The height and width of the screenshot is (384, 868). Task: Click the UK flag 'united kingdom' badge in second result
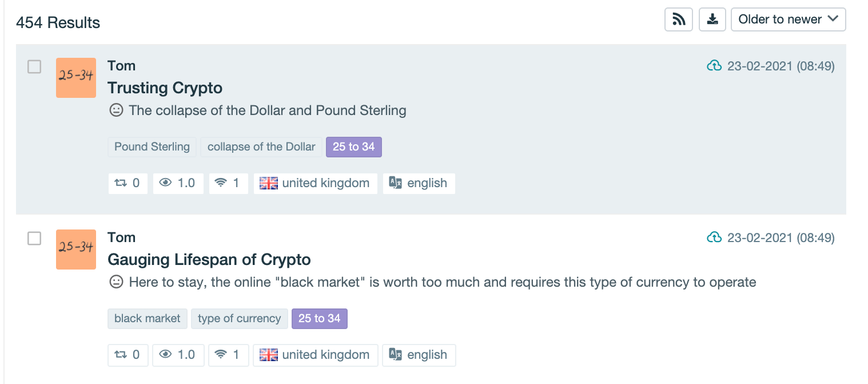(315, 355)
